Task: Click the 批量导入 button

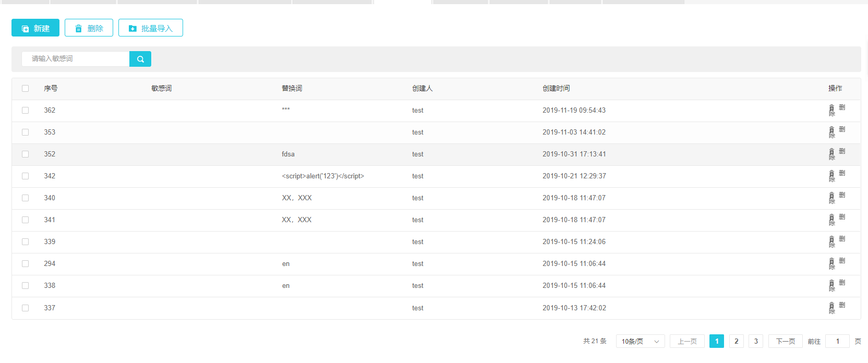Action: (150, 28)
